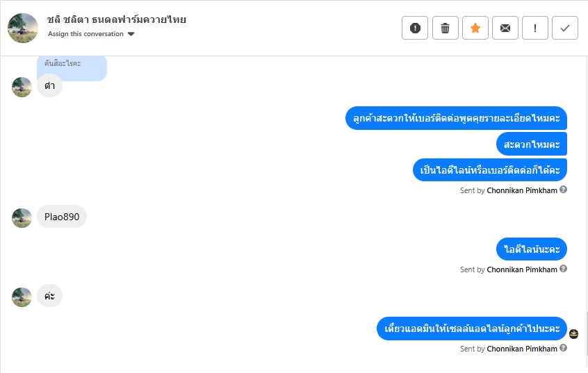
Task: Open the Assign this conversation menu text
Action: pos(85,34)
